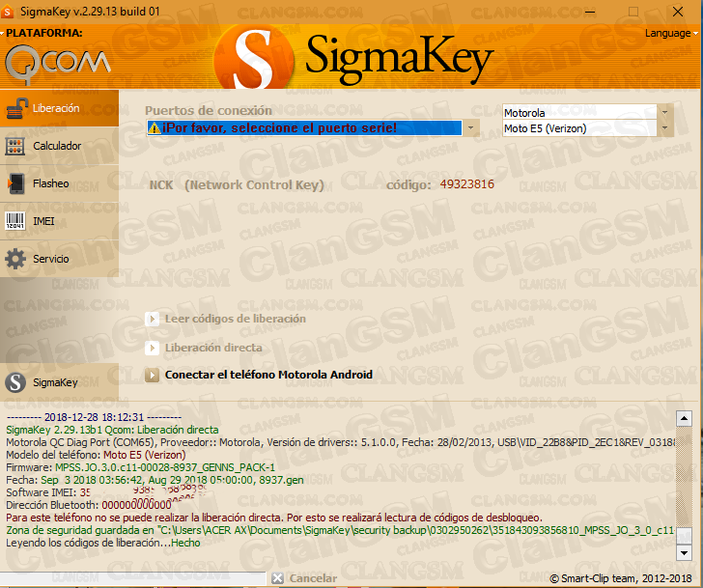This screenshot has height=588, width=703.
Task: Close the SigmaKey window
Action: click(x=678, y=12)
